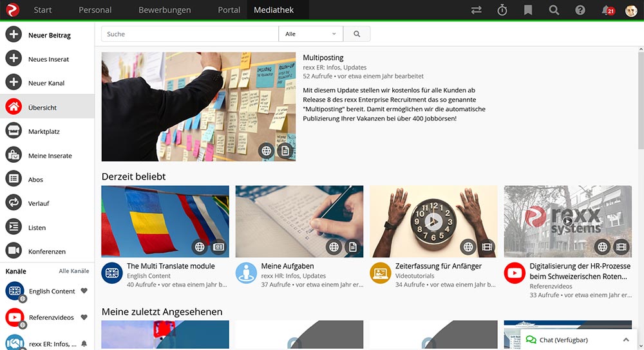Open The Multi Translate module title

click(171, 266)
